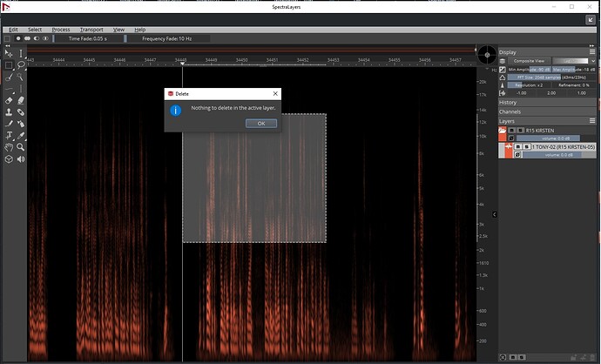Select the solid-circle selection mode
This screenshot has width=601, height=364.
click(18, 38)
